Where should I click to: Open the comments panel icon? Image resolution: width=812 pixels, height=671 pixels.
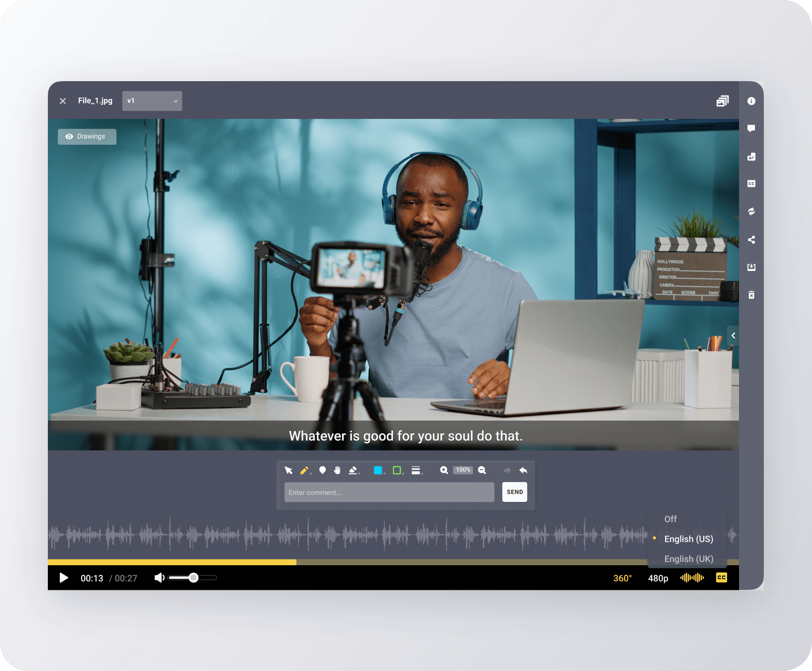point(751,128)
